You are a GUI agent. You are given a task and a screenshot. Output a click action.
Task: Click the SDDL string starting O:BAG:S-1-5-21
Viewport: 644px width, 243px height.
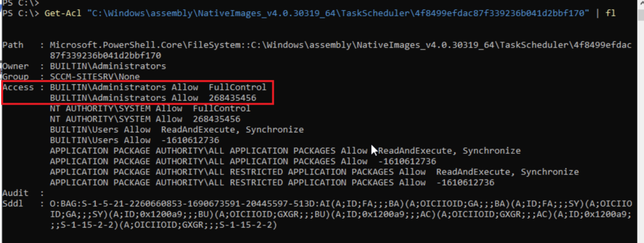pos(340,214)
